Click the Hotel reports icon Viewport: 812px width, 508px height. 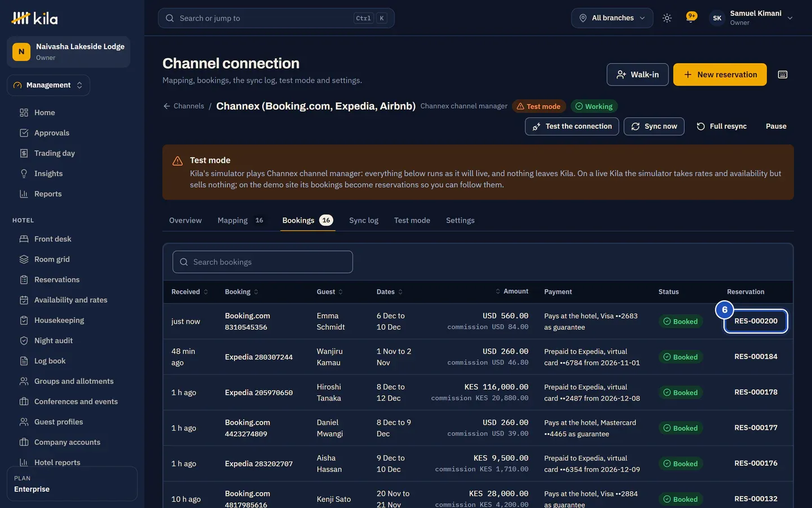click(24, 462)
